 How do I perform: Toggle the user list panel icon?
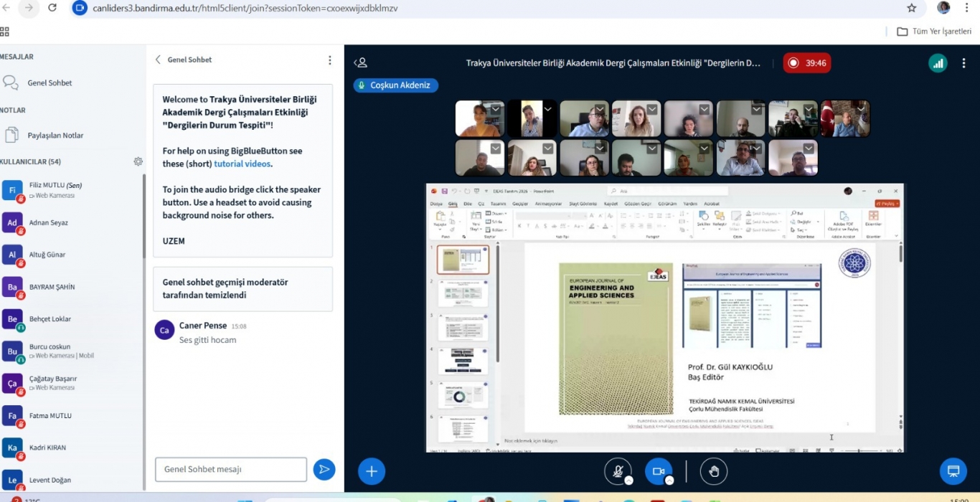pos(361,63)
